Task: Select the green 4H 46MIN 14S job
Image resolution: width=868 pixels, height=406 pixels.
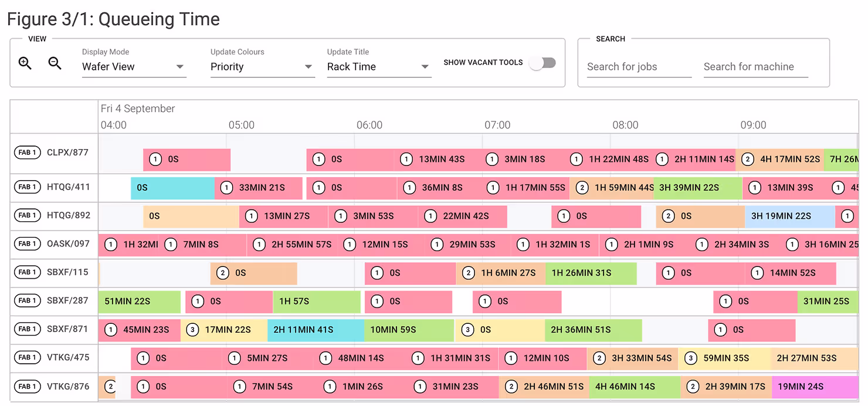Action: 635,387
